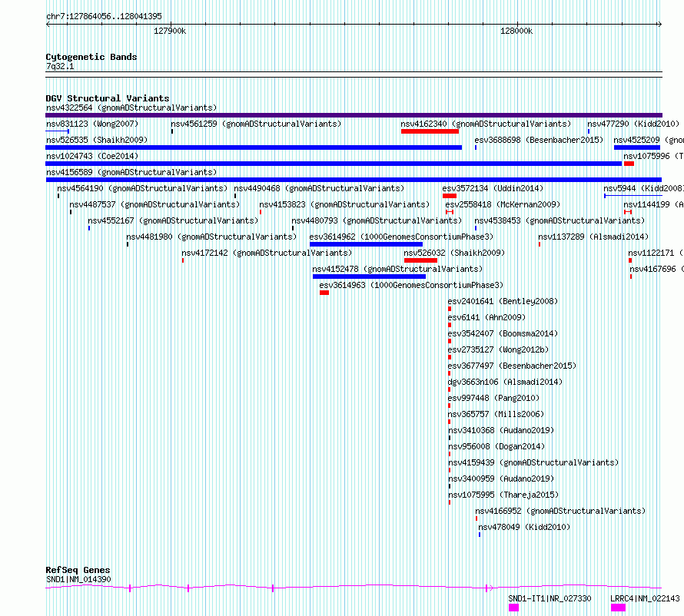Screen dimensions: 684x616
Task: Open nsv3400959 (Audano2019) label
Action: (x=501, y=479)
